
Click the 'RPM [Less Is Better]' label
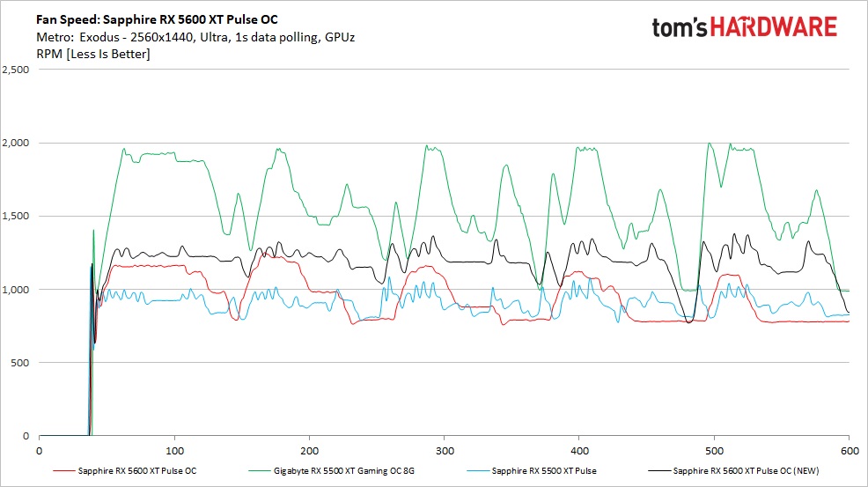click(93, 55)
